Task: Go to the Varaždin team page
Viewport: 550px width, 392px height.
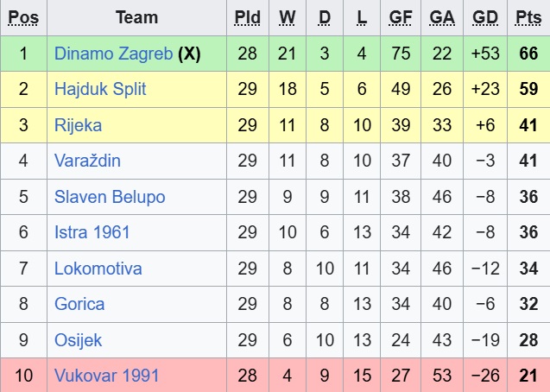Action: [87, 161]
